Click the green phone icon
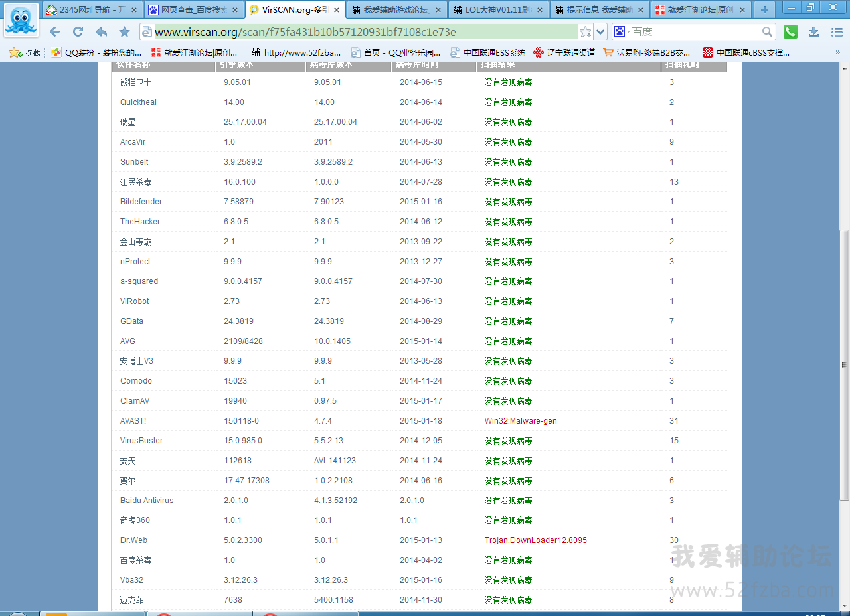The height and width of the screenshot is (616, 850). [790, 32]
